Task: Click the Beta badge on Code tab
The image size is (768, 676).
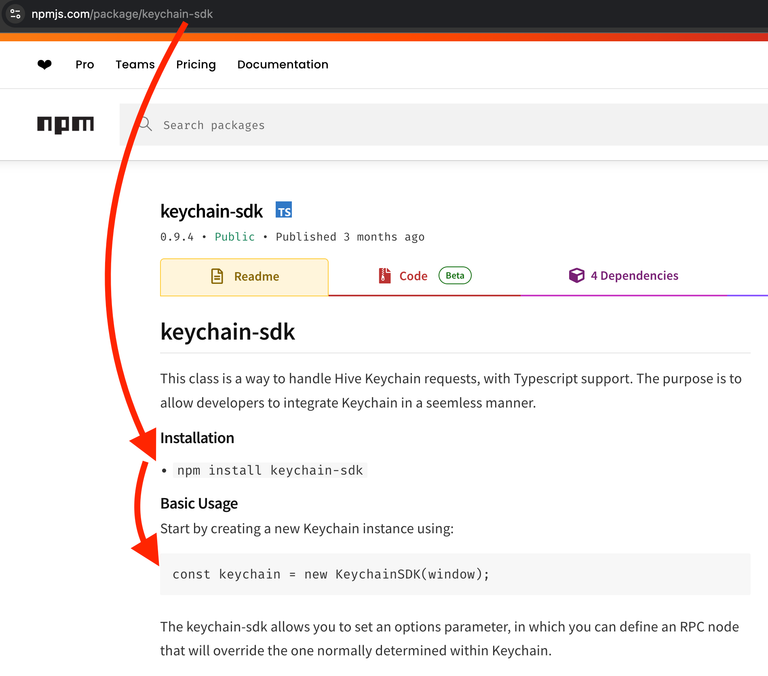Action: (x=455, y=275)
